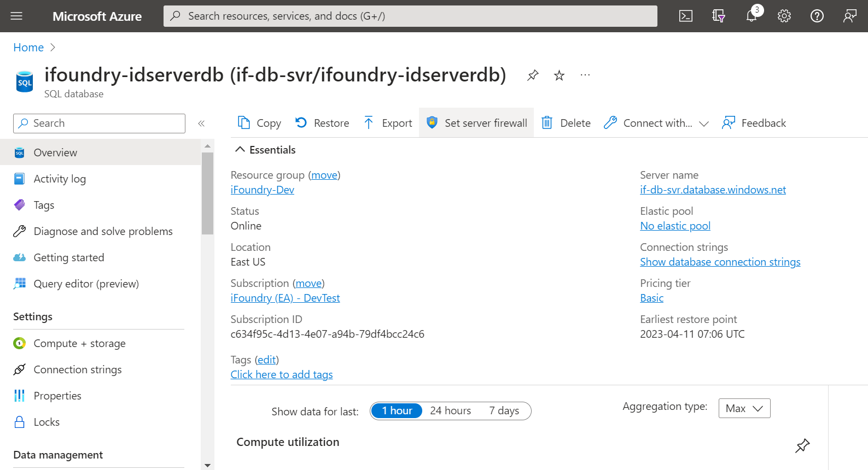
Task: Open Tags in the left menu
Action: [100, 205]
